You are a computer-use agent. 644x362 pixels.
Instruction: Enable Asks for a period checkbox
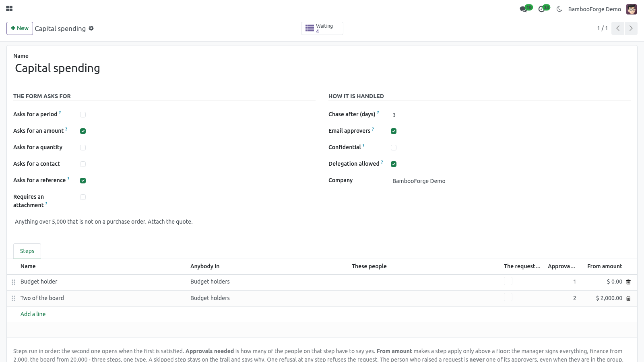coord(83,115)
